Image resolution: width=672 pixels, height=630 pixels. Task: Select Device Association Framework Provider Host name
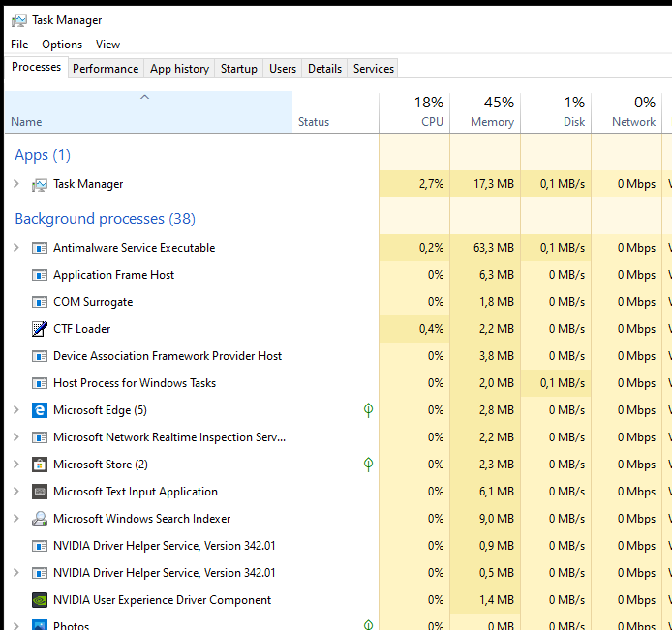click(168, 356)
